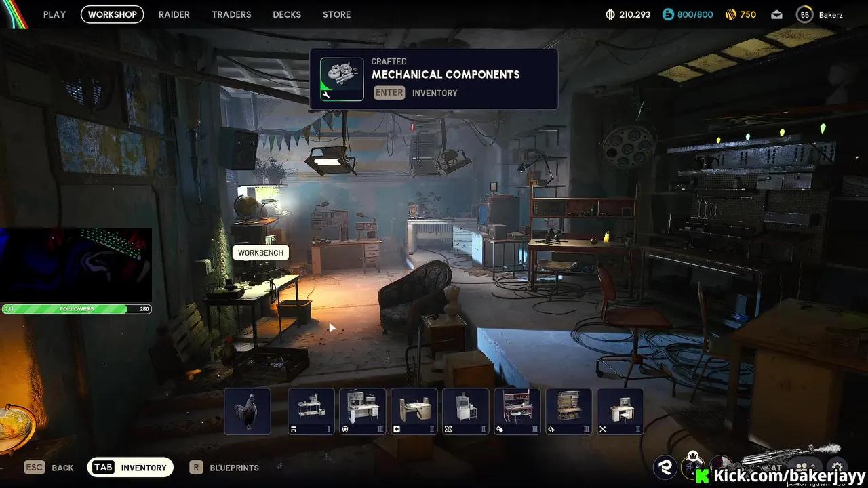This screenshot has width=868, height=488.
Task: Select the rooster card in the station bar
Action: (x=248, y=411)
